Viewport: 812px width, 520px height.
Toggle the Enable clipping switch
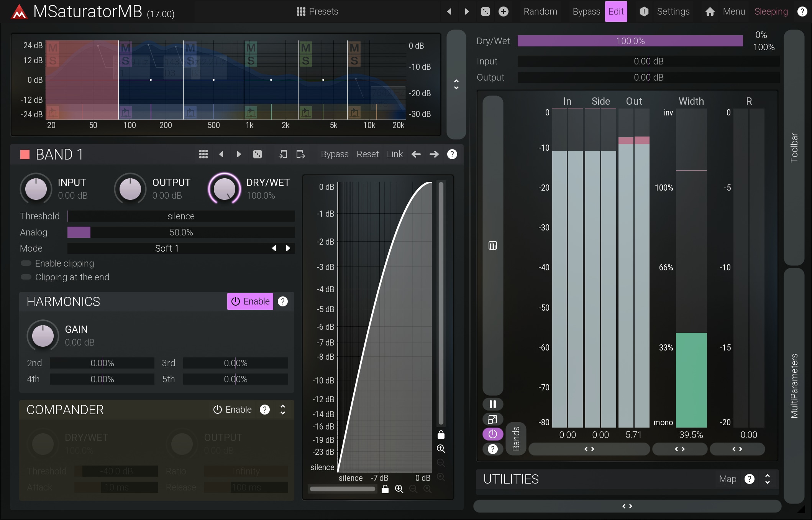26,263
